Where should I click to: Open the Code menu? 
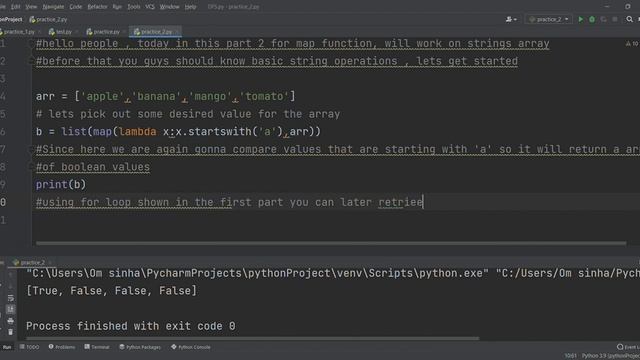(76, 7)
